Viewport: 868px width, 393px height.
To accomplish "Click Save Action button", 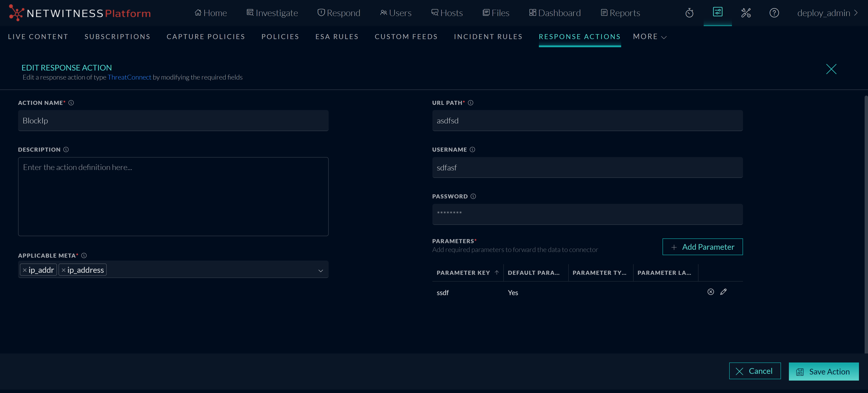I will (823, 372).
